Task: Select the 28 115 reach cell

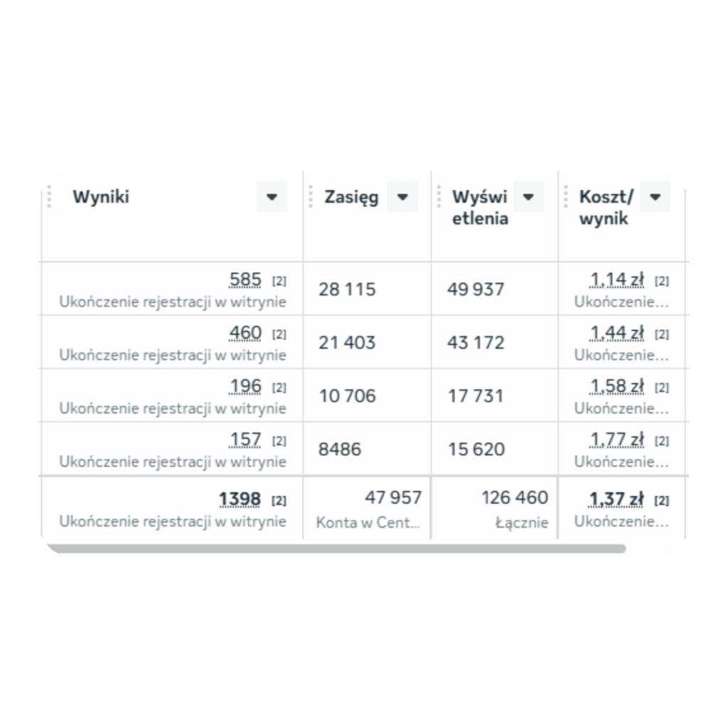Action: (x=347, y=289)
